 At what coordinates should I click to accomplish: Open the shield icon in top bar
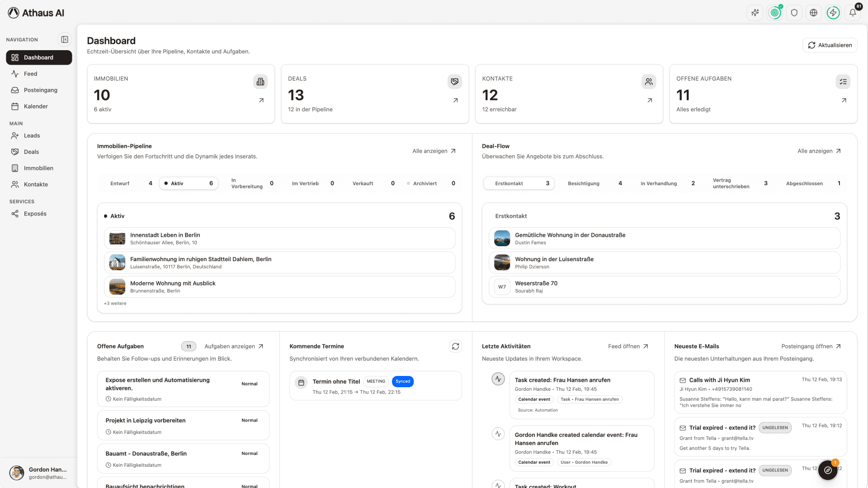[x=794, y=13]
